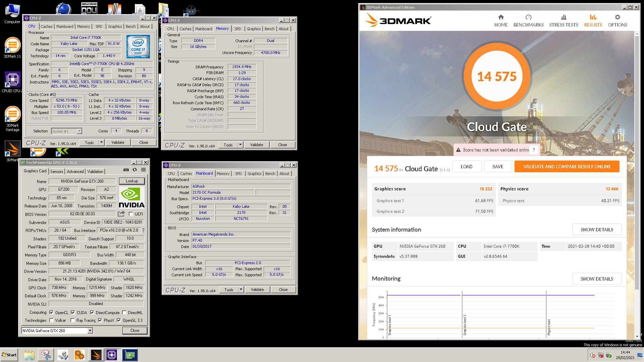Open Tools dropdown arrow in Mainboard tab window
The image size is (644, 362).
[240, 290]
